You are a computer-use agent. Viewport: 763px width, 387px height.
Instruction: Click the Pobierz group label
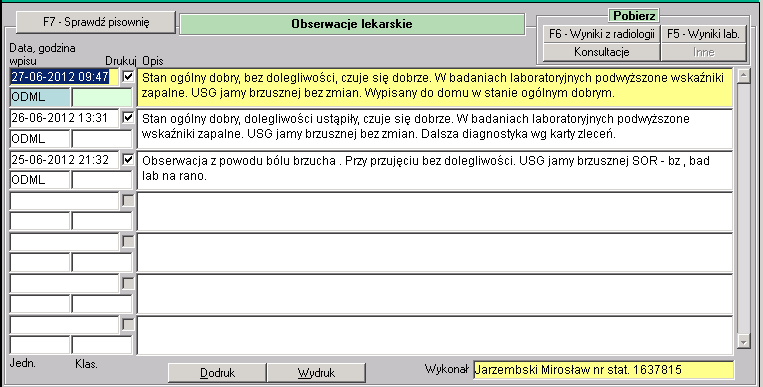coord(634,16)
